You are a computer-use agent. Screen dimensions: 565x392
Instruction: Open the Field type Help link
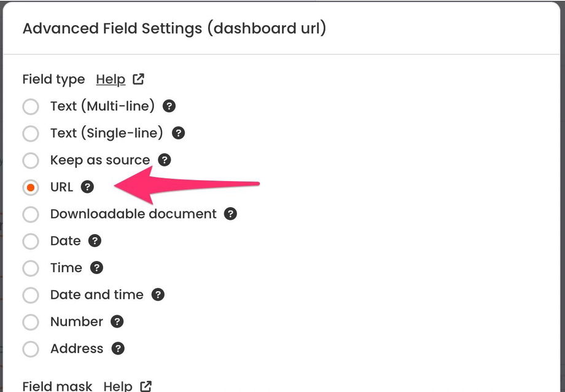click(x=110, y=79)
